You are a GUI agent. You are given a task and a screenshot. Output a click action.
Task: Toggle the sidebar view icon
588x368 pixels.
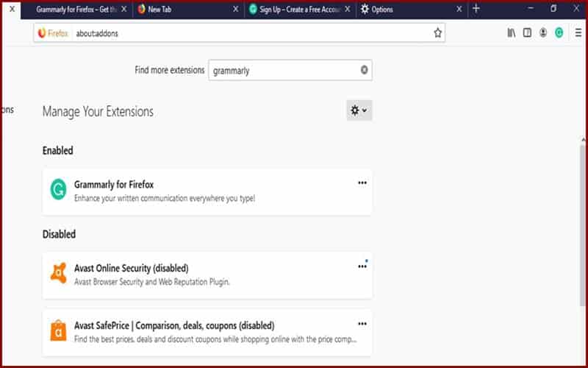527,33
